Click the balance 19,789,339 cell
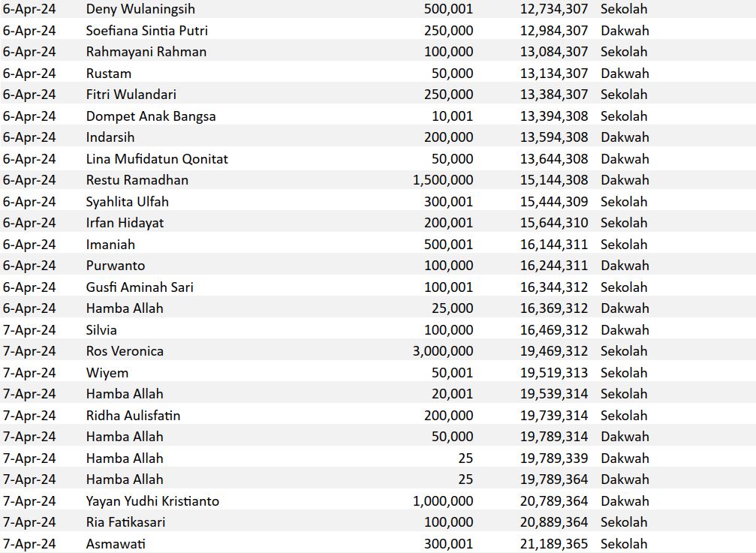This screenshot has width=756, height=553. (554, 458)
